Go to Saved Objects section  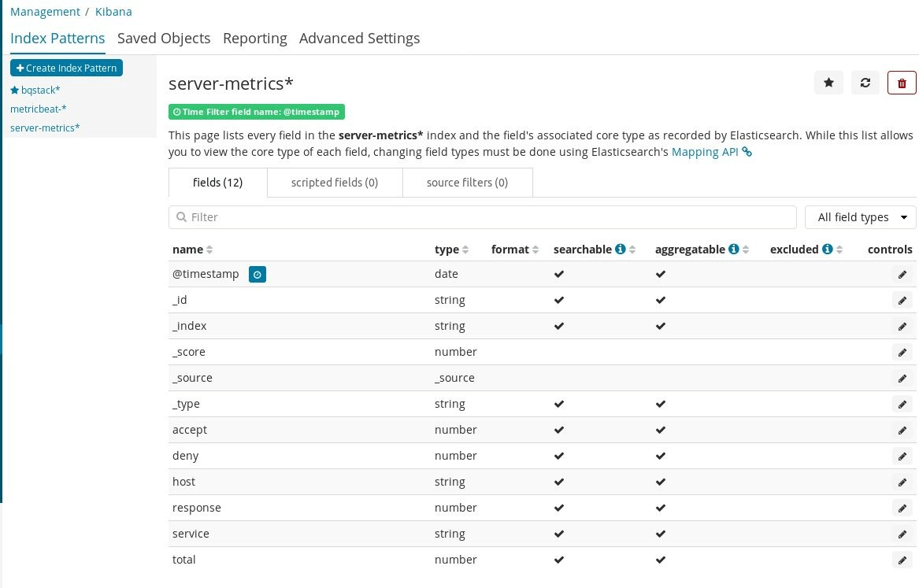point(164,39)
